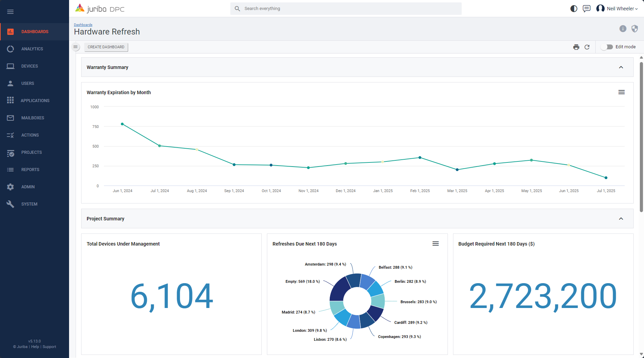644x358 pixels.
Task: Enable Edit mode toggle
Action: [607, 47]
